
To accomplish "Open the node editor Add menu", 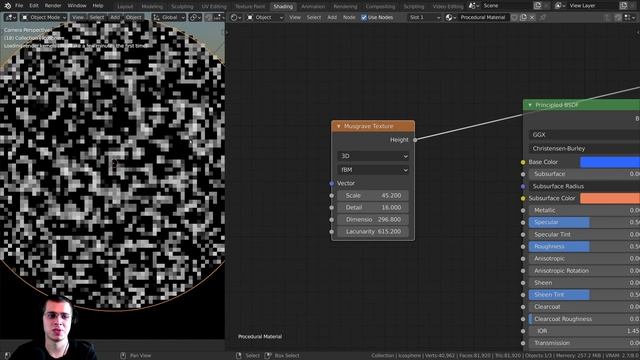I will (x=332, y=18).
